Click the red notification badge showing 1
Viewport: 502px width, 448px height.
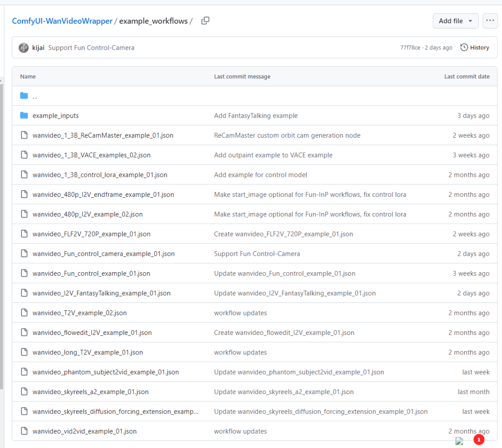tap(479, 440)
